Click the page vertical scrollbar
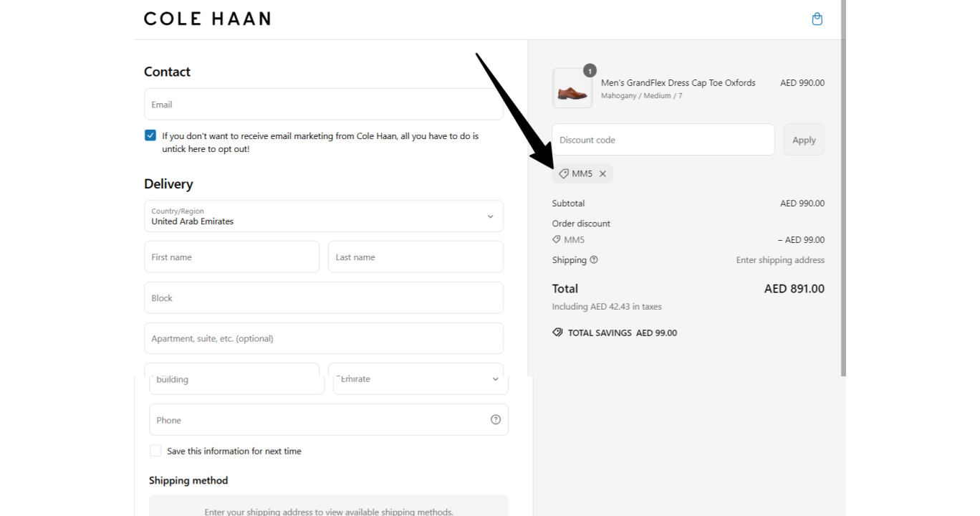 pos(843,188)
